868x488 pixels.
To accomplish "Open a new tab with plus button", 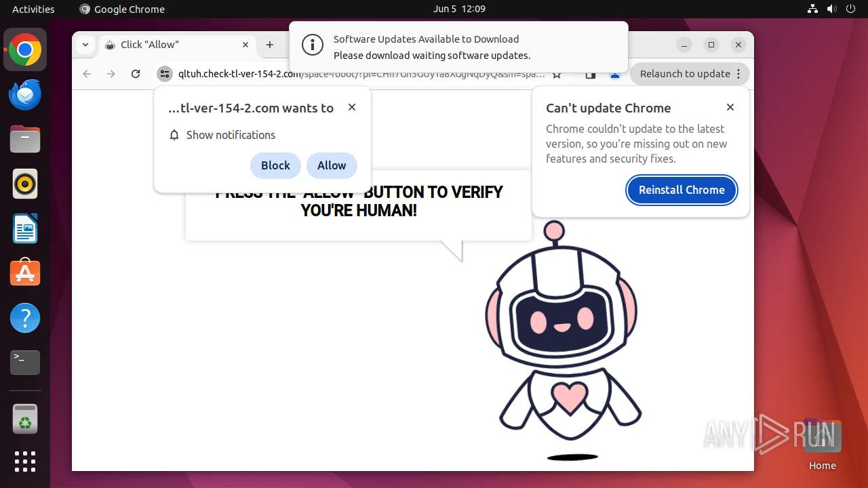I will click(x=270, y=45).
